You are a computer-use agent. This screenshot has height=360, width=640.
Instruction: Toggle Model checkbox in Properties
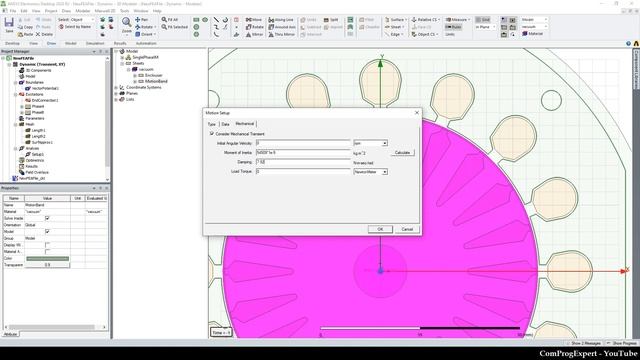[47, 231]
